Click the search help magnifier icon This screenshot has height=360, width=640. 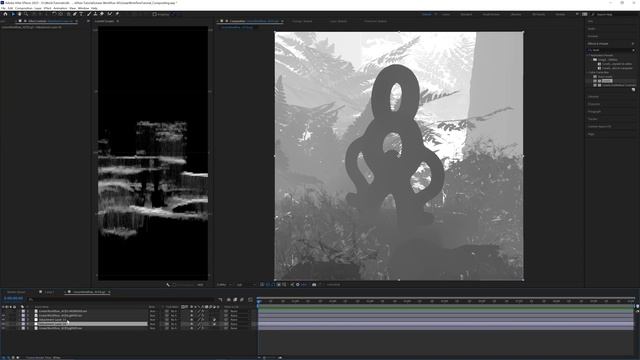click(x=593, y=14)
